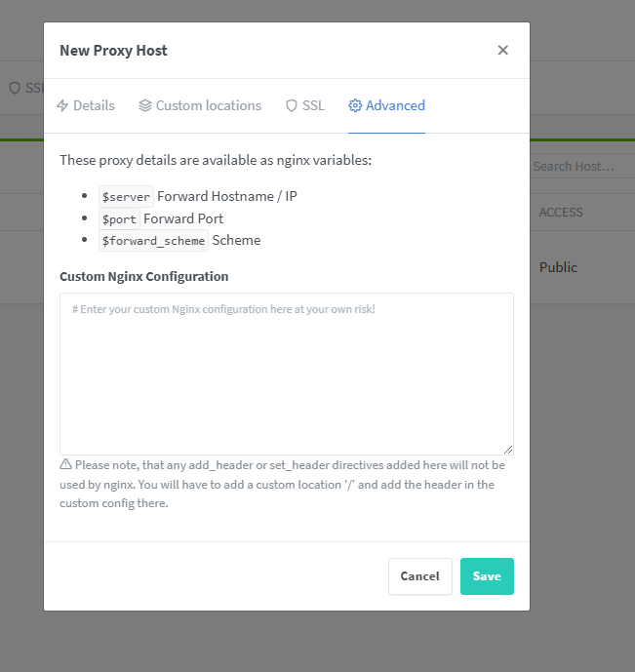The image size is (635, 672).
Task: Click the layers icon beside Custom locations
Action: point(145,105)
